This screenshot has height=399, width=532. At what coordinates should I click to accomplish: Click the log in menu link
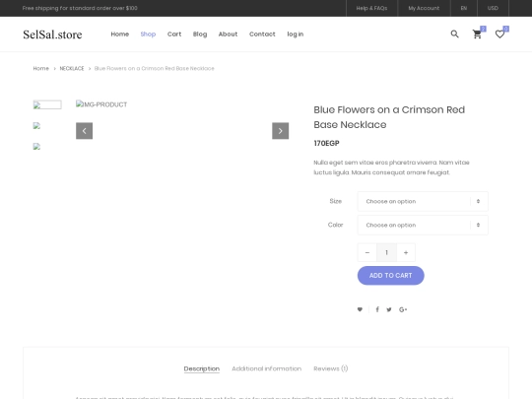(296, 33)
